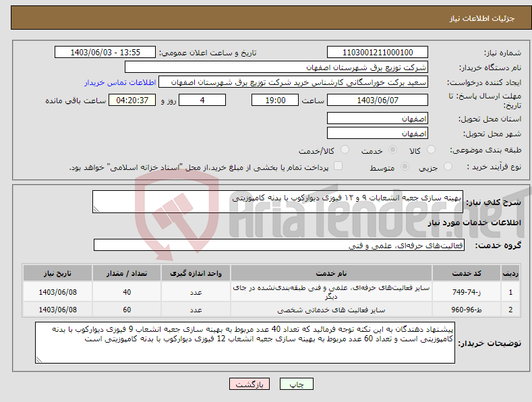Toggle the اسناد خزانه اسلامی payment checkbox
The height and width of the screenshot is (402, 532).
pos(338,166)
